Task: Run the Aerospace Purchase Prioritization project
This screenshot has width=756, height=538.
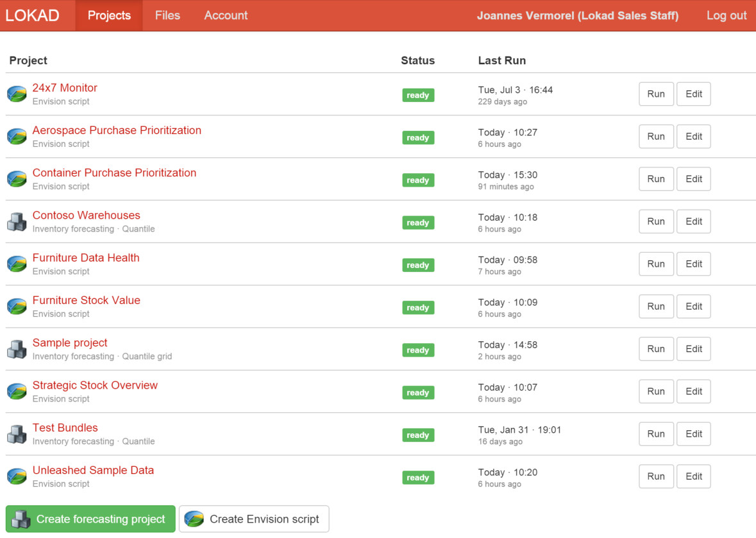Action: [655, 137]
